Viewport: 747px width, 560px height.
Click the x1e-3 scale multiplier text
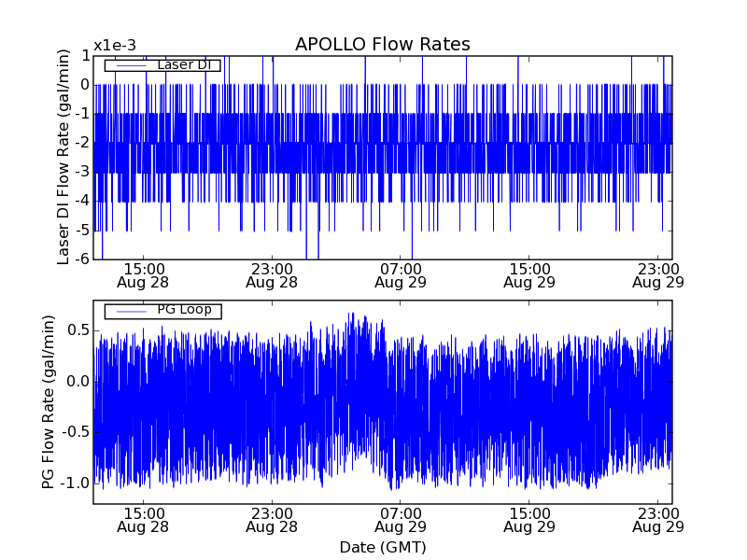coord(115,46)
